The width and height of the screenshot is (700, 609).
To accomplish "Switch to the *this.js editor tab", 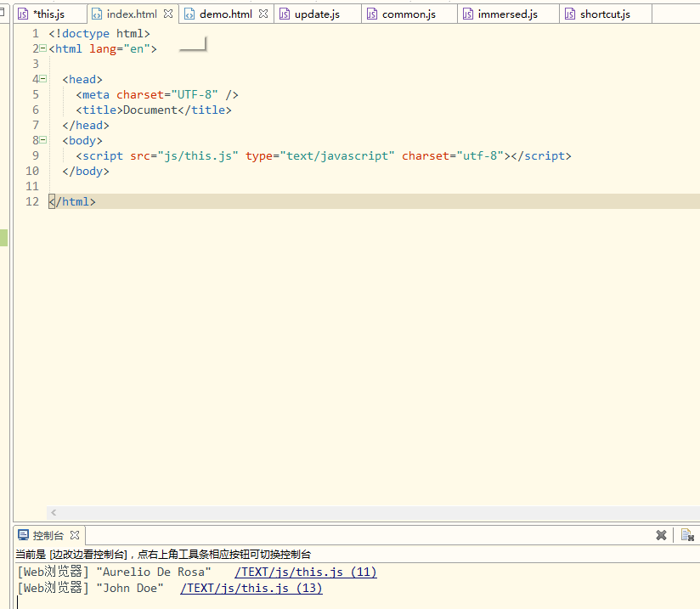I will 48,14.
